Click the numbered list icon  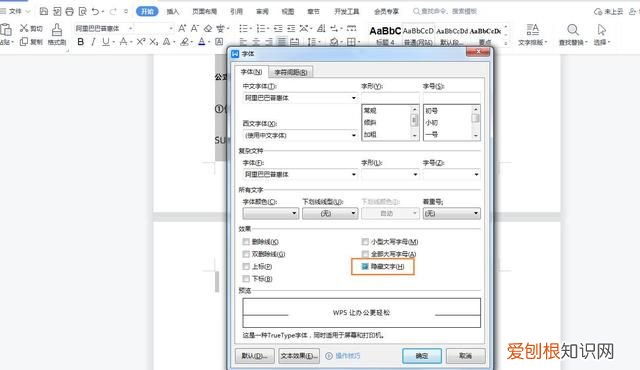click(x=260, y=28)
